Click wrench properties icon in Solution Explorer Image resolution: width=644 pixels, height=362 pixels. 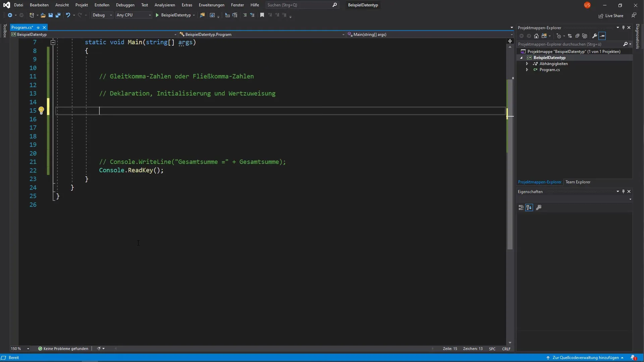click(x=594, y=36)
